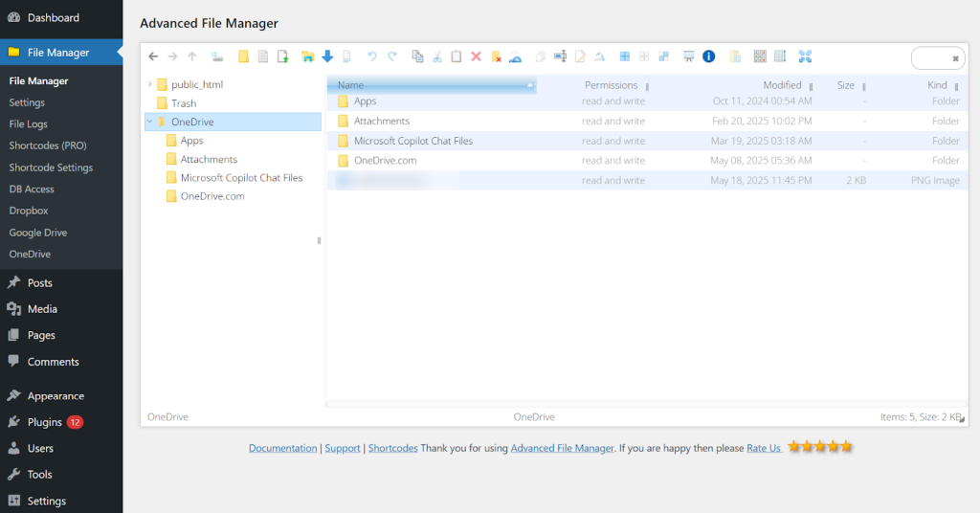Click the fullscreen expand arrows icon

[805, 56]
